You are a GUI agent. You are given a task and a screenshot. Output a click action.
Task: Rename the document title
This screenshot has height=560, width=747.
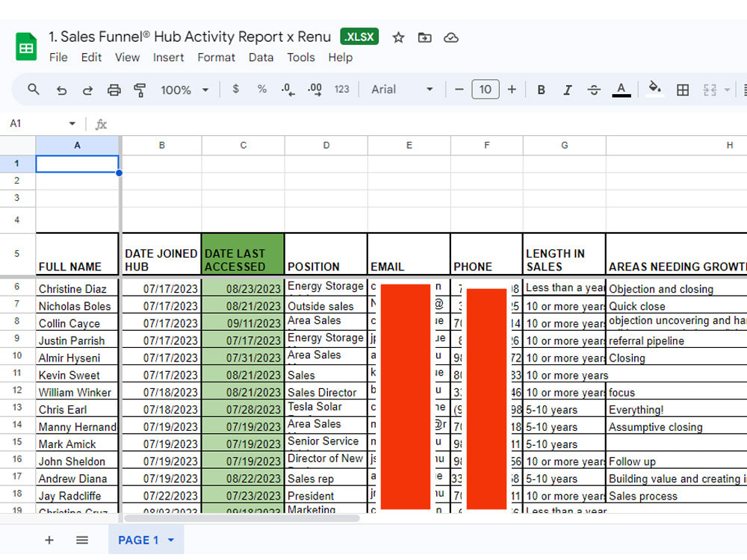pyautogui.click(x=190, y=37)
